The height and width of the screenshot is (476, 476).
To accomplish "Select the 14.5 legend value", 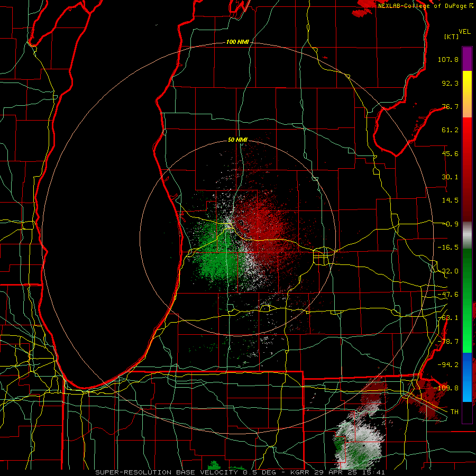I will pos(450,200).
